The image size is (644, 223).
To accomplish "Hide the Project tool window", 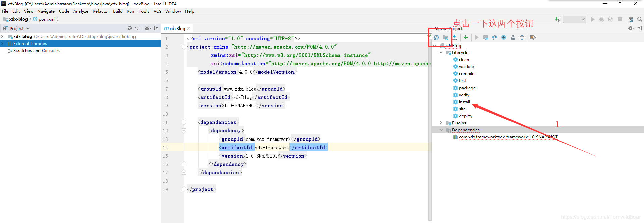I will 156,28.
